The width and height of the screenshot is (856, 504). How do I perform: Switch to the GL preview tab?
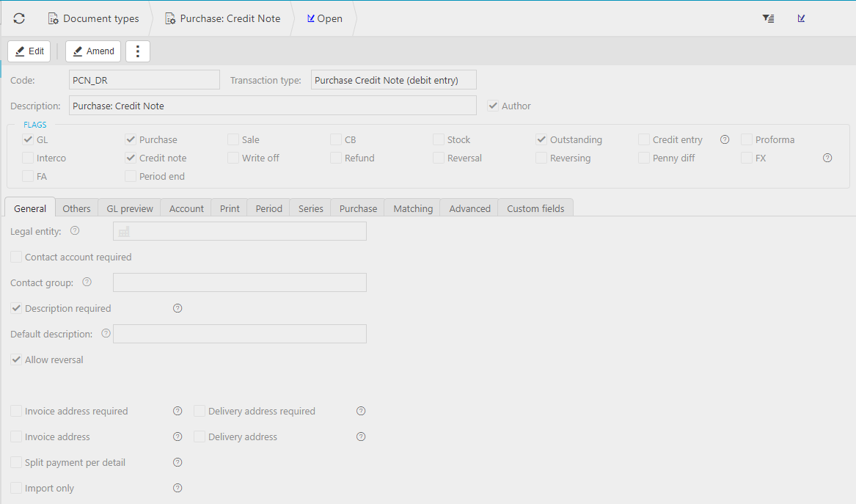click(x=130, y=208)
